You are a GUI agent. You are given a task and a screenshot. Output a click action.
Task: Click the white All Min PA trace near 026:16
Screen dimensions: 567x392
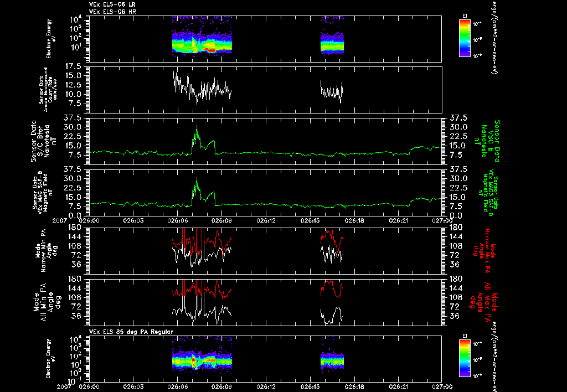coord(331,316)
